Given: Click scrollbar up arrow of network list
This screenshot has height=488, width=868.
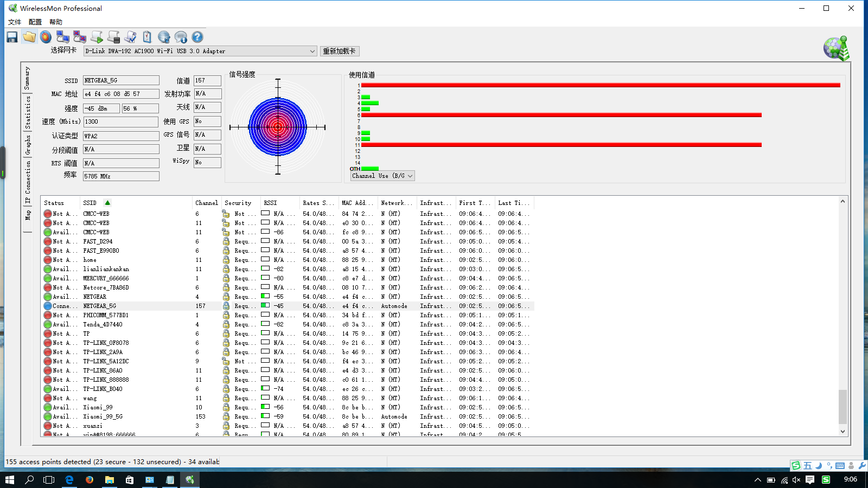Looking at the screenshot, I should 843,202.
